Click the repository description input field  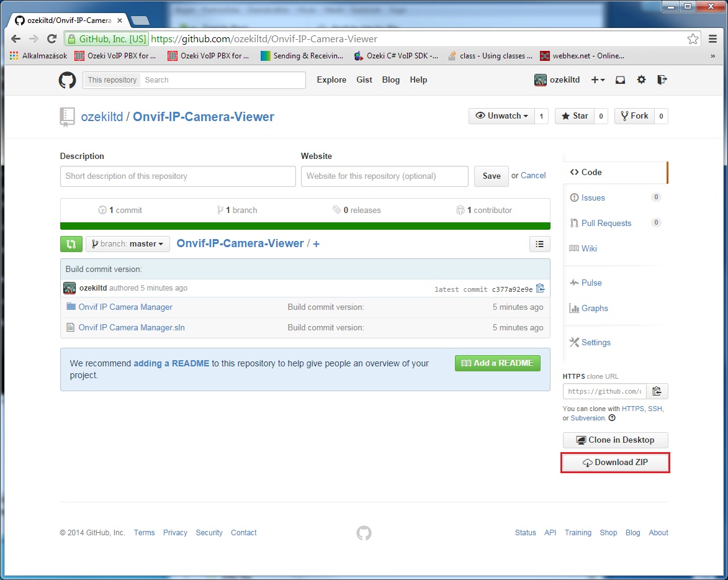coord(178,176)
